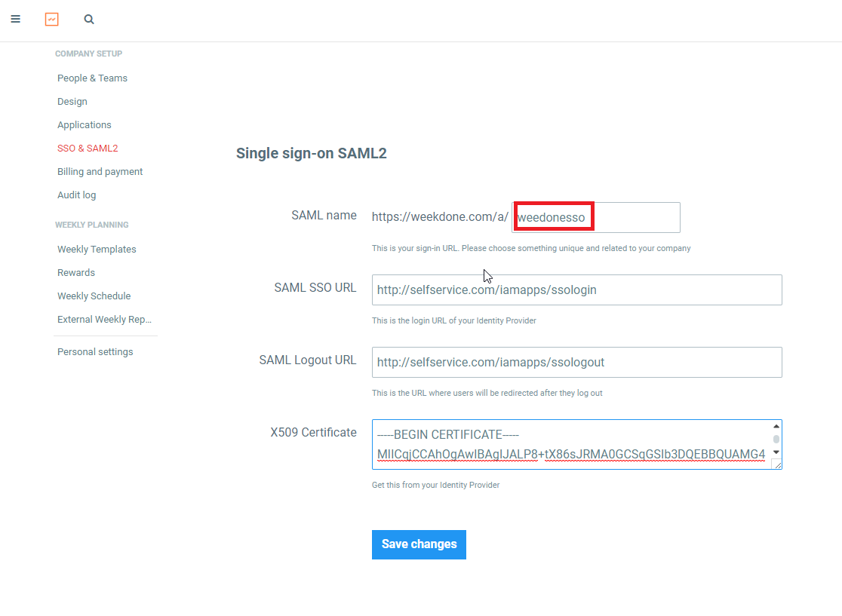This screenshot has height=616, width=842.
Task: Open Weekly Schedule settings
Action: click(x=94, y=296)
